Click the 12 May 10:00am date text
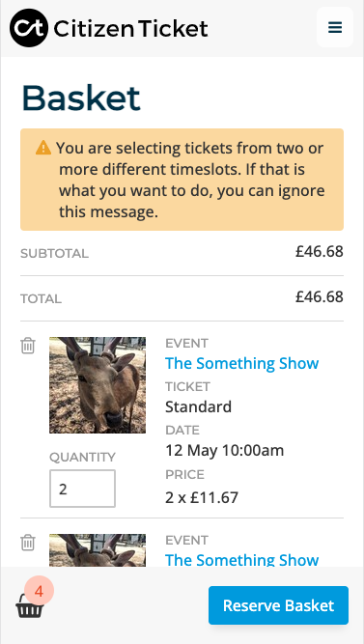The image size is (364, 644). point(224,451)
